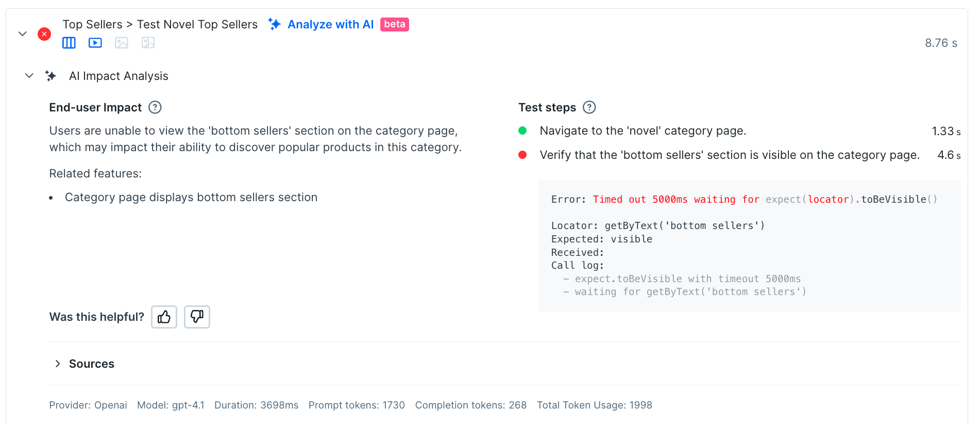Open the trace columns icon under test title

click(x=69, y=43)
